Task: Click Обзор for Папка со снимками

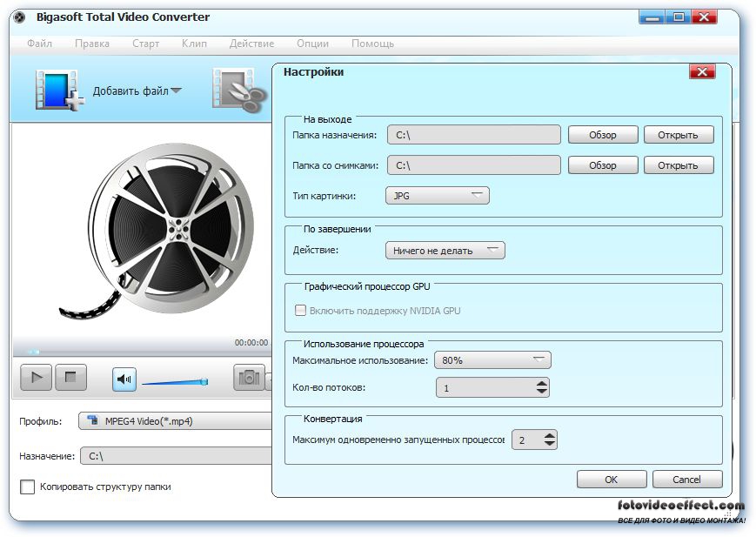Action: (x=603, y=165)
